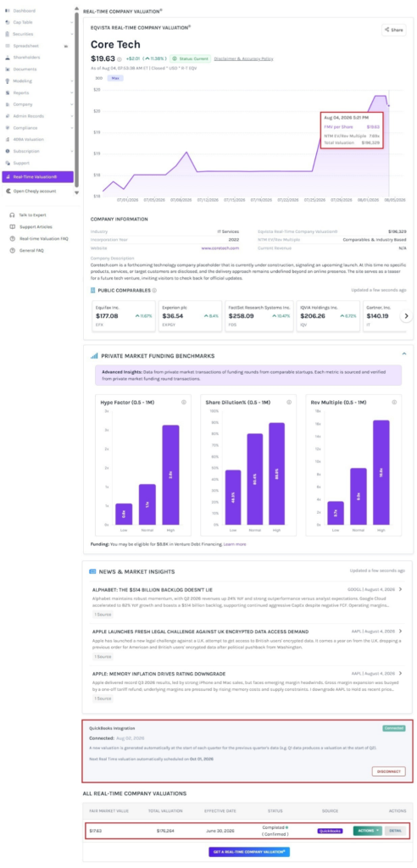Click the sidebar scrollbar down arrow
Screen dimensions: 417x868
tap(77, 193)
